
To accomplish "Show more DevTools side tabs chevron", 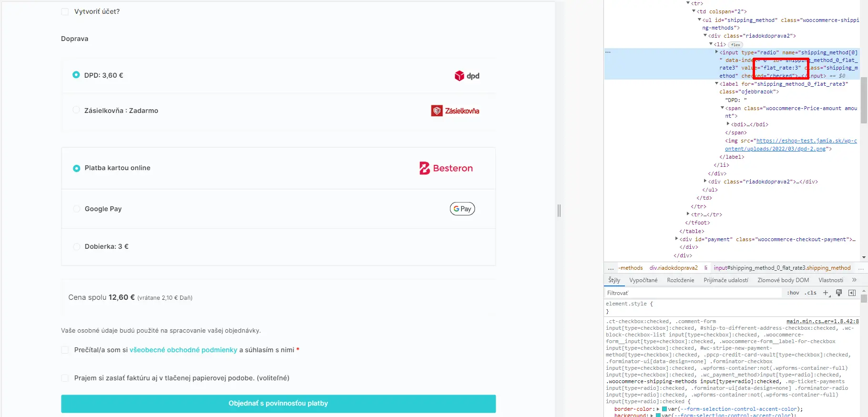I will click(854, 280).
